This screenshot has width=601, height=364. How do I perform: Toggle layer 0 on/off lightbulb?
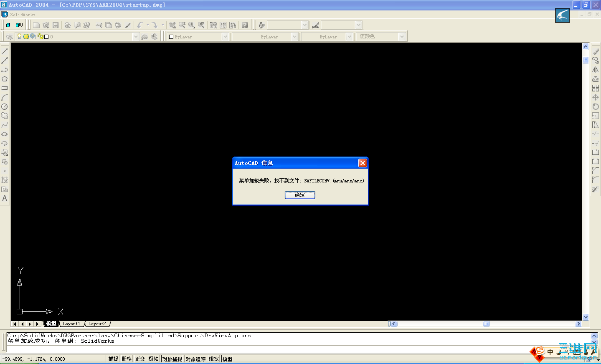(x=19, y=36)
